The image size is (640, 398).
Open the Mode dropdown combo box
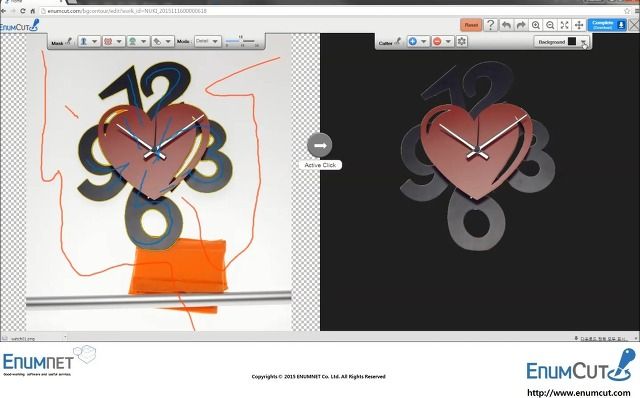point(208,41)
